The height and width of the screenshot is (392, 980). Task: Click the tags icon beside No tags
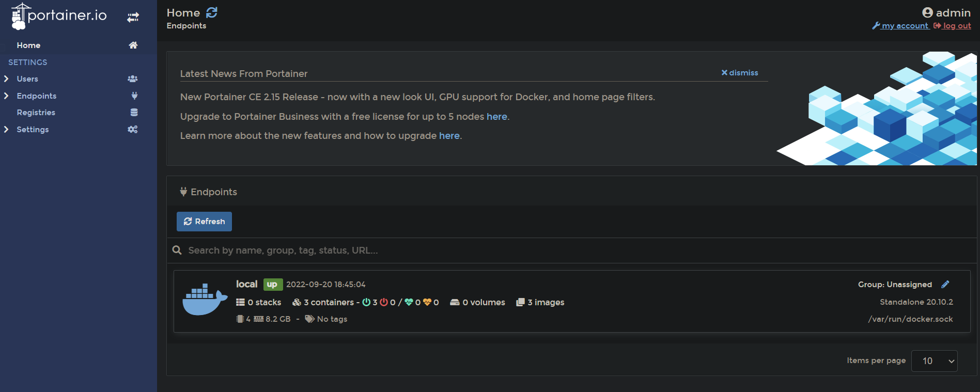point(309,319)
